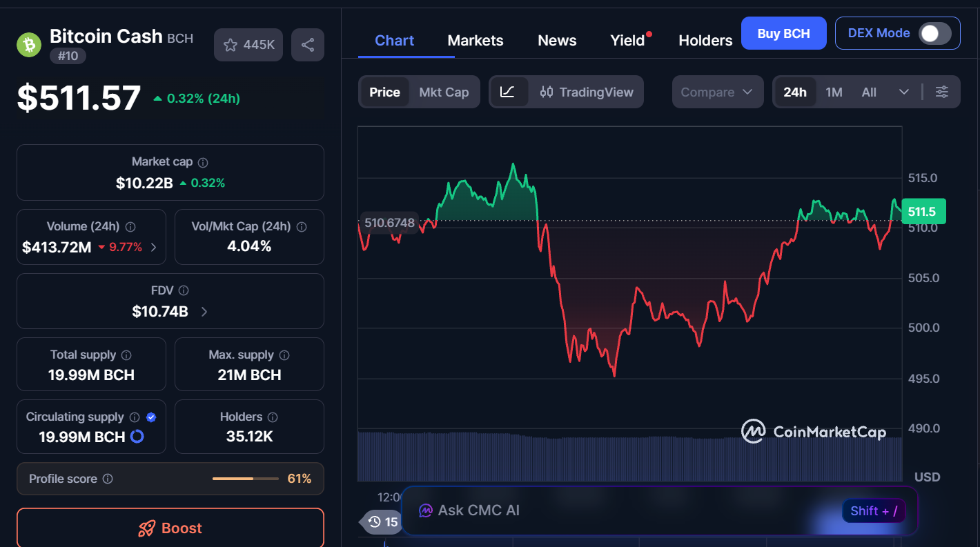The width and height of the screenshot is (980, 547).
Task: Open the News tab
Action: 556,40
